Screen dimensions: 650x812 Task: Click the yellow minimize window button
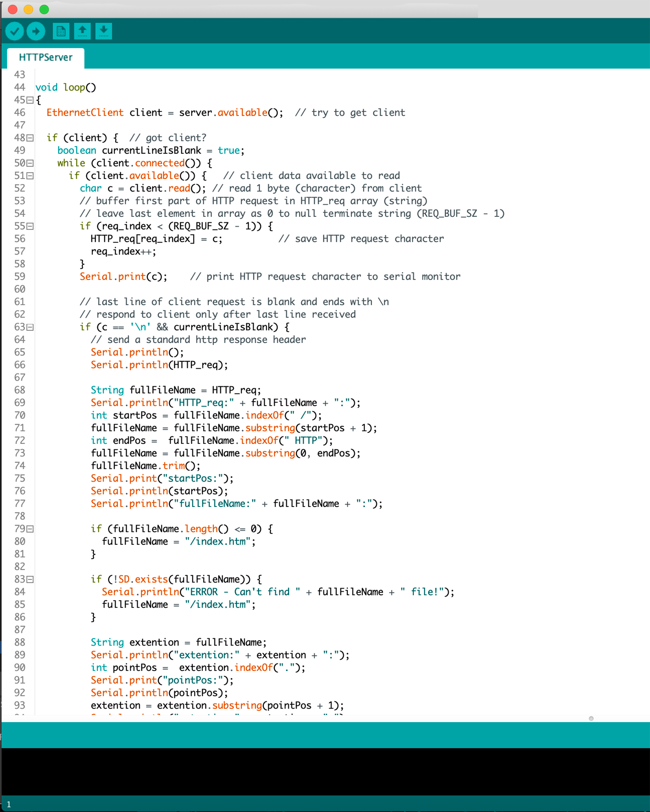click(28, 9)
